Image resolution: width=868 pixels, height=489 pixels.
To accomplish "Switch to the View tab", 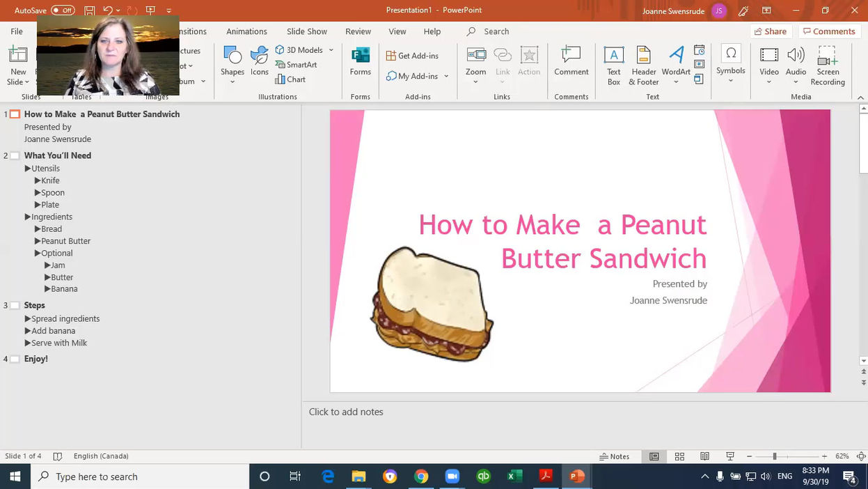I will (397, 31).
